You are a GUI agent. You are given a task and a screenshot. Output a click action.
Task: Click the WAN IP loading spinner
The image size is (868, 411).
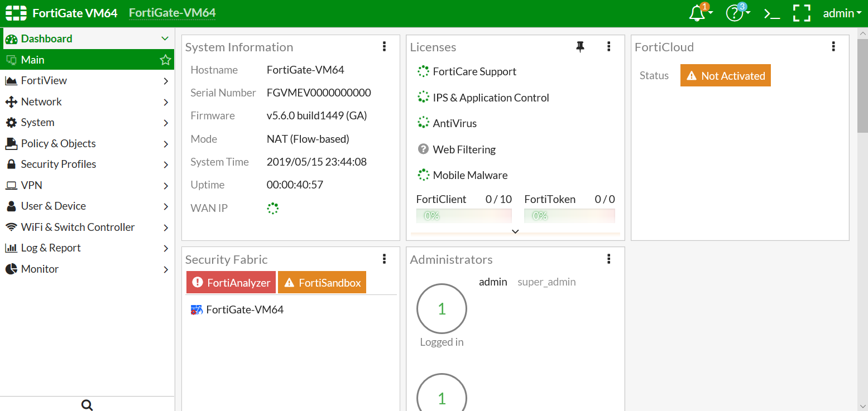272,208
